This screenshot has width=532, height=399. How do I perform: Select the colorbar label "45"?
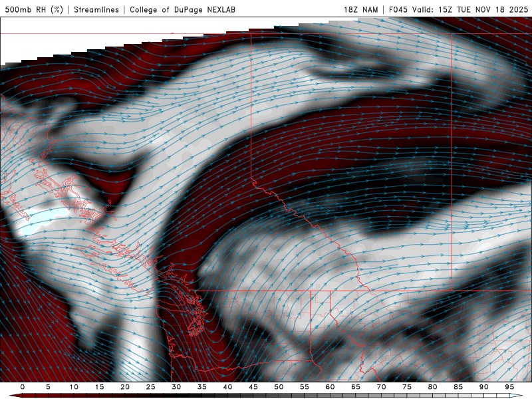click(x=253, y=387)
